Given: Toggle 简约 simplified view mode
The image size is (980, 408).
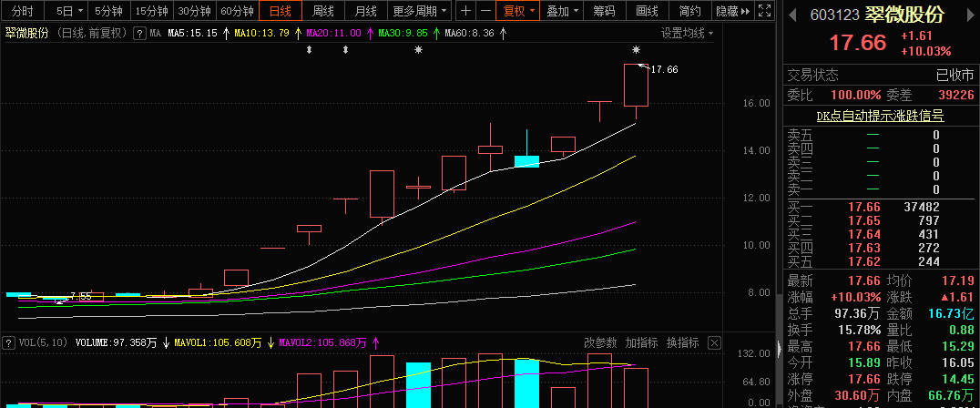Looking at the screenshot, I should 690,11.
